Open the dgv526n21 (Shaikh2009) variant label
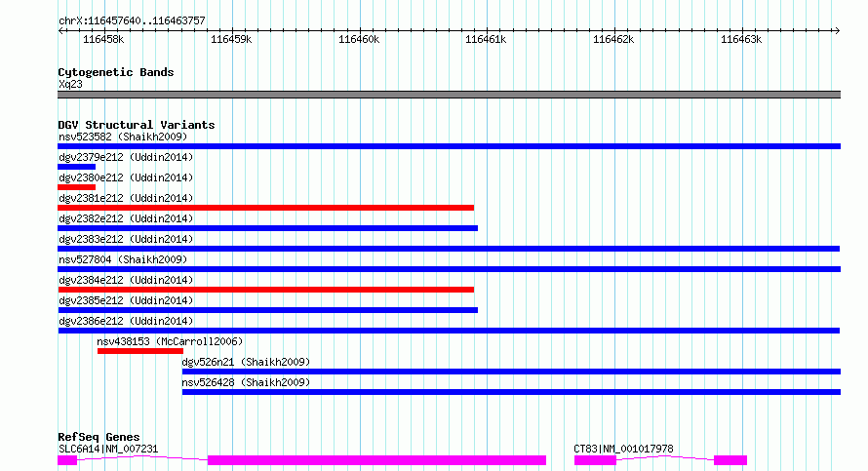The image size is (868, 471). click(246, 362)
